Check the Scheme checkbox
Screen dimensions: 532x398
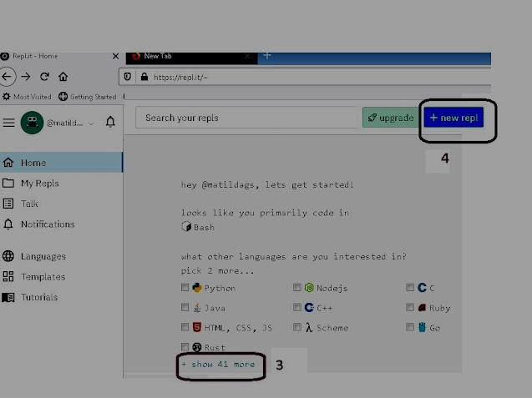(x=296, y=327)
